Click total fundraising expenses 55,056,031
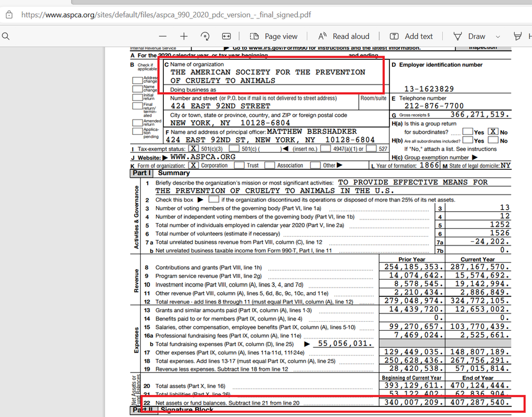Screen dimensions: 532x417 tap(345, 343)
